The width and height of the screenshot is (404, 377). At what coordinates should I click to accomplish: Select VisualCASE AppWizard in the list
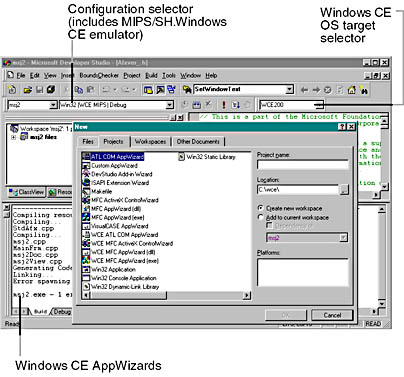pos(115,226)
